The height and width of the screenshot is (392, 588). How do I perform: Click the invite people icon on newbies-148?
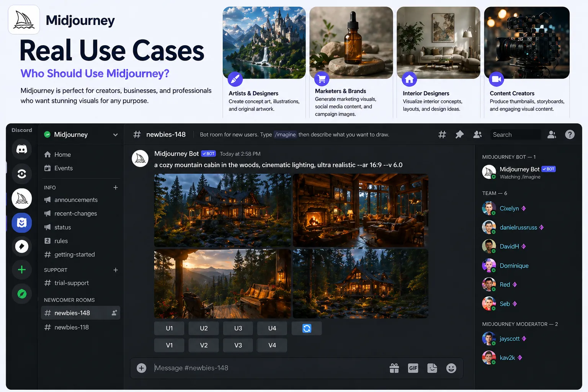point(114,313)
